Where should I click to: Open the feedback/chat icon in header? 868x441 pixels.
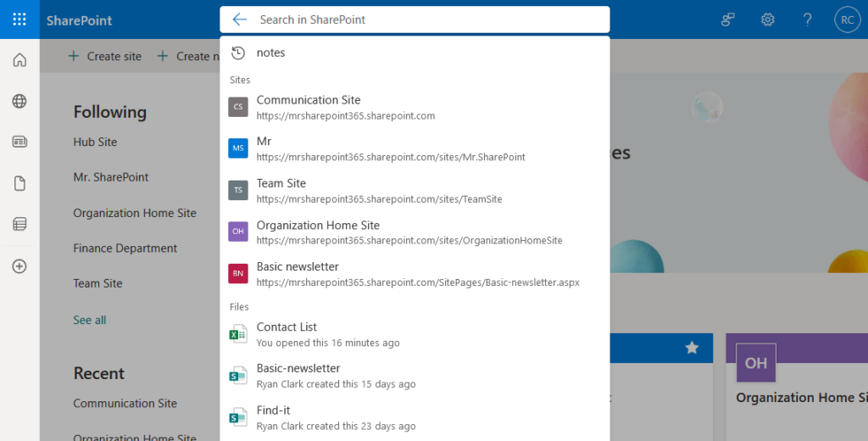[x=727, y=20]
